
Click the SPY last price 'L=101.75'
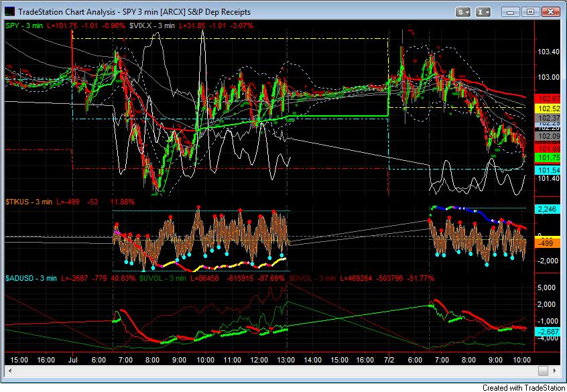[x=62, y=25]
